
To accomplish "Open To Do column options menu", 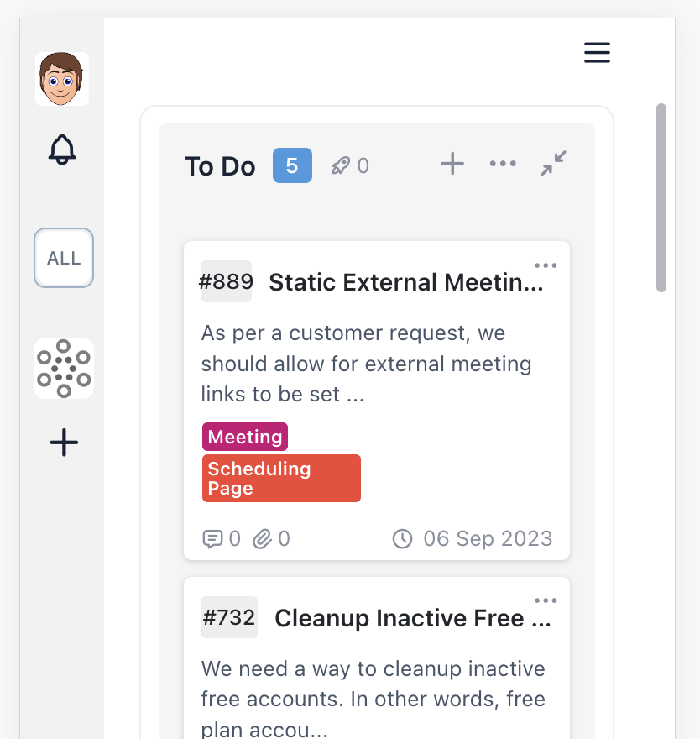I will [x=503, y=164].
